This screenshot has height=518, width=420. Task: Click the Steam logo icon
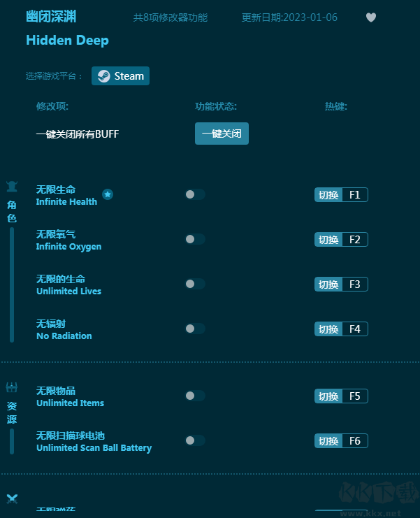103,76
